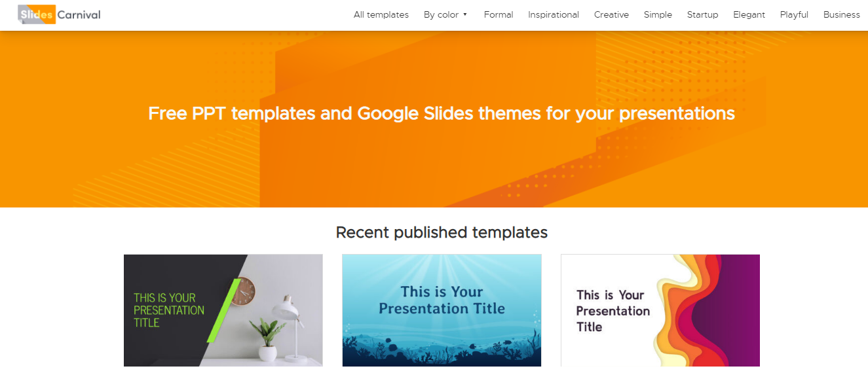Browse the Inspirational templates category

[x=554, y=14]
